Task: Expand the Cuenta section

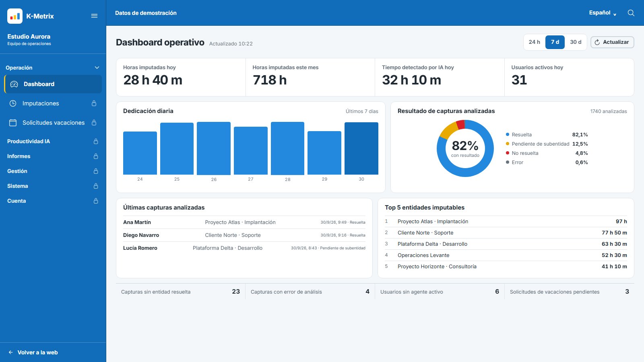Action: pos(53,201)
